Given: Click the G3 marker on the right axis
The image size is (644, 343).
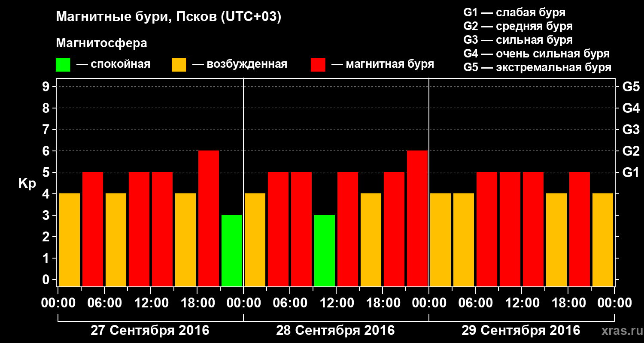Looking at the screenshot, I should 631,129.
